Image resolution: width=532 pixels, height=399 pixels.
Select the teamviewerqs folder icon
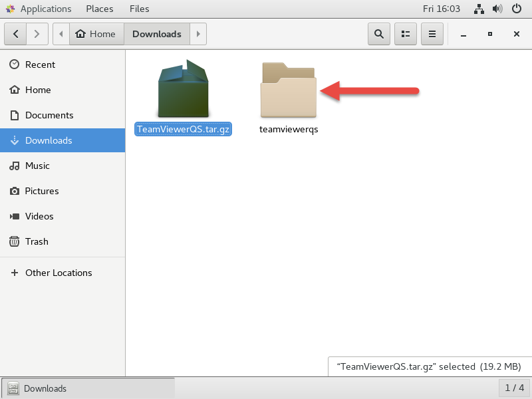click(x=289, y=90)
